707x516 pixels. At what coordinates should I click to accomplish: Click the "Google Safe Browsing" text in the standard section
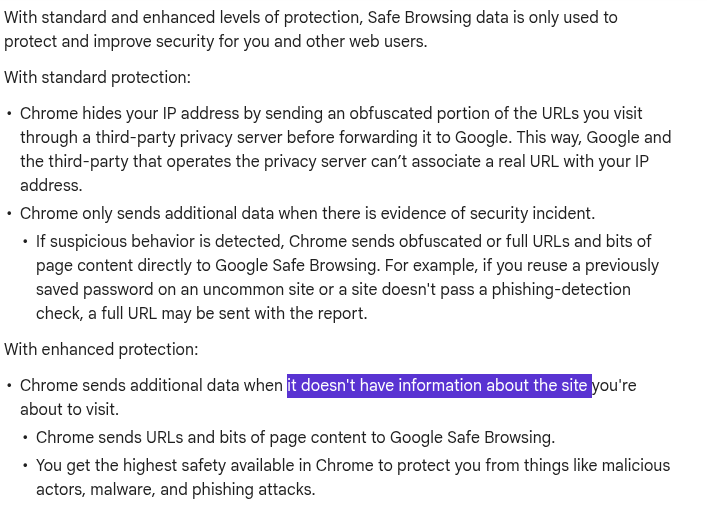pyautogui.click(x=296, y=265)
